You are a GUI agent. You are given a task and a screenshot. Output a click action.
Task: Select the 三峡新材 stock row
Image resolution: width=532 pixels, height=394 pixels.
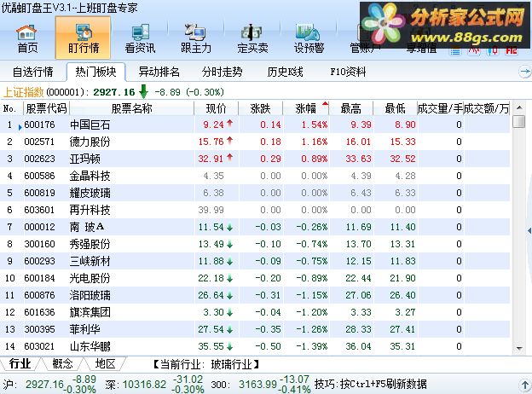click(x=255, y=261)
